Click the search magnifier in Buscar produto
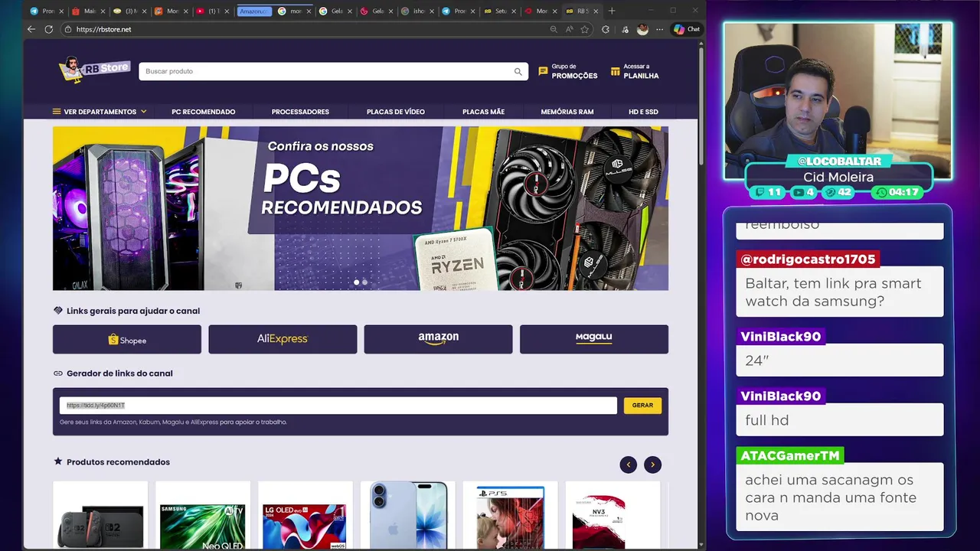The image size is (980, 551). (x=518, y=71)
